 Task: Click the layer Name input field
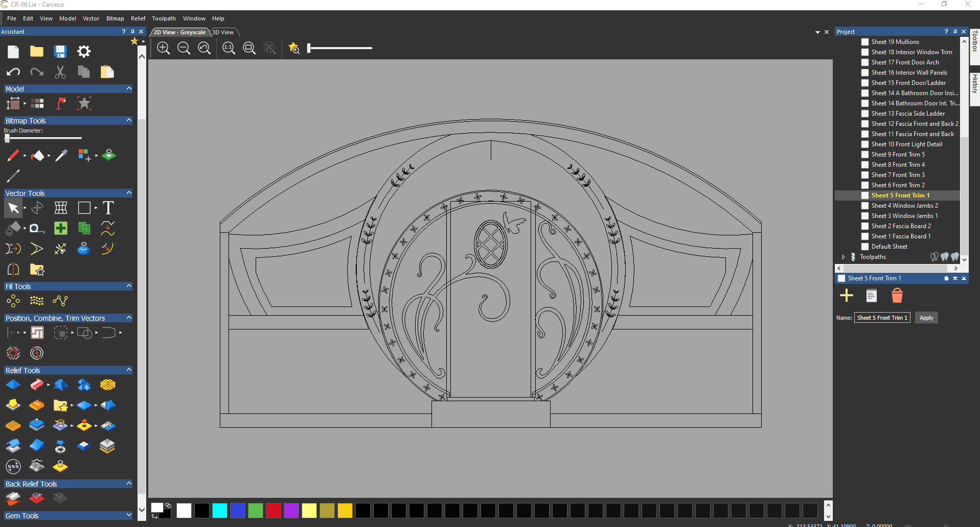tap(882, 318)
